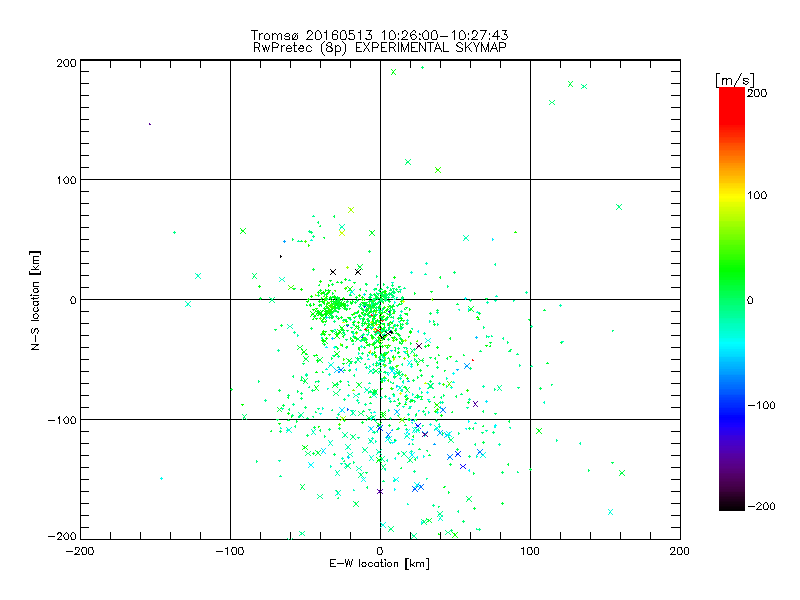The image size is (800, 600).
Task: Click the isolated cyan dot in the bottom-left grid cell
Action: click(161, 479)
